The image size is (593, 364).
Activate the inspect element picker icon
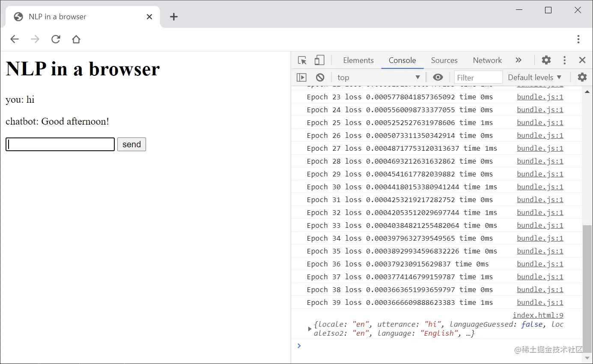(302, 60)
